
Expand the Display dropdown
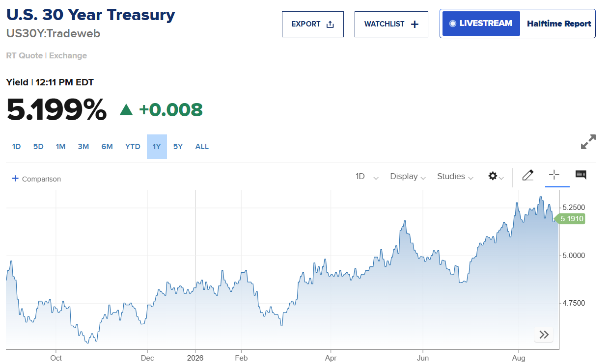pos(408,177)
